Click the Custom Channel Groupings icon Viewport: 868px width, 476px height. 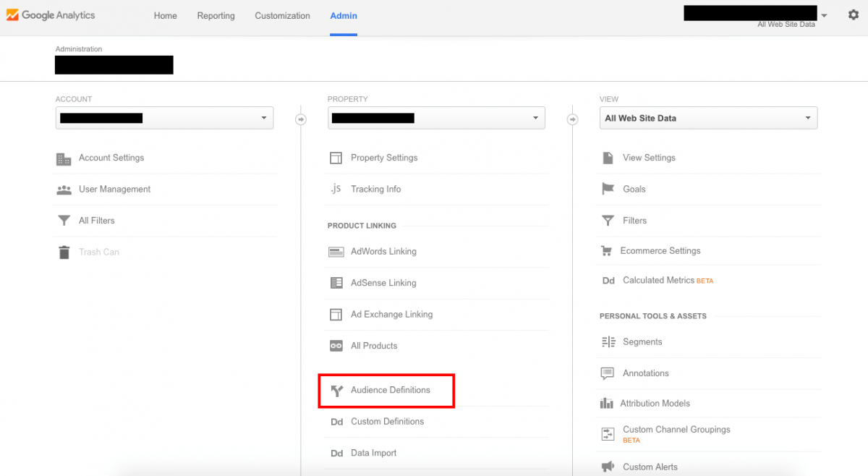pos(608,434)
